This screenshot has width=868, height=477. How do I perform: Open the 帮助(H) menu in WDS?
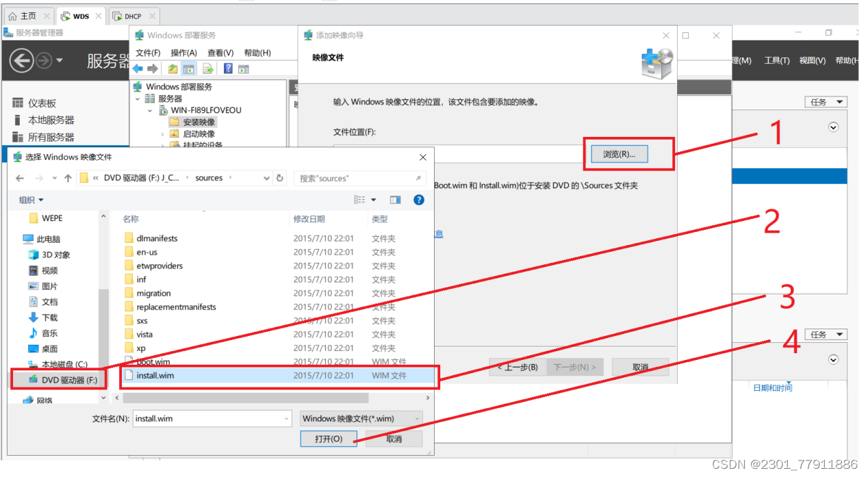[x=257, y=53]
